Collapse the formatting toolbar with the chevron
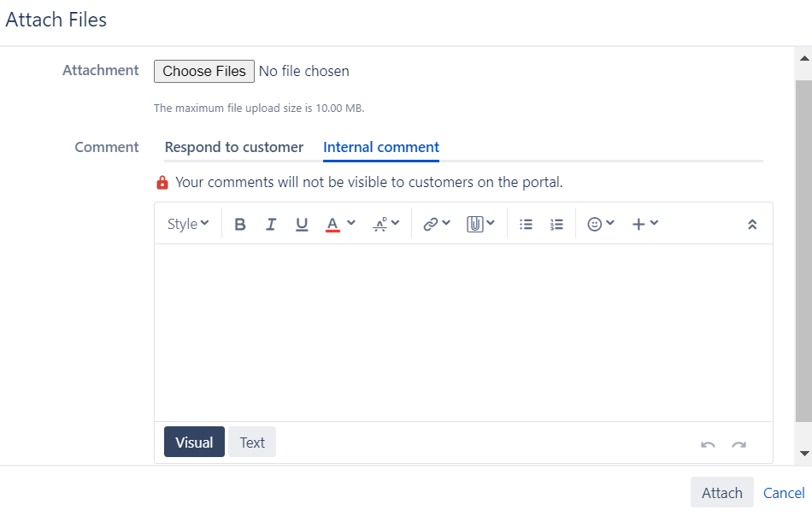 coord(752,223)
